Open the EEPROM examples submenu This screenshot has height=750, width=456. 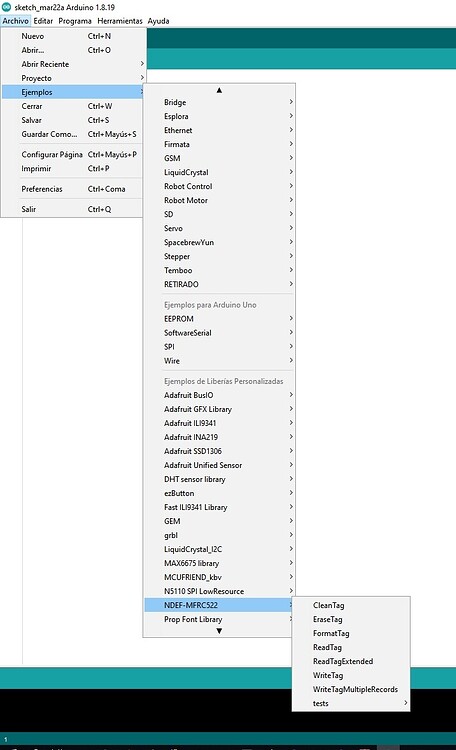pos(219,319)
